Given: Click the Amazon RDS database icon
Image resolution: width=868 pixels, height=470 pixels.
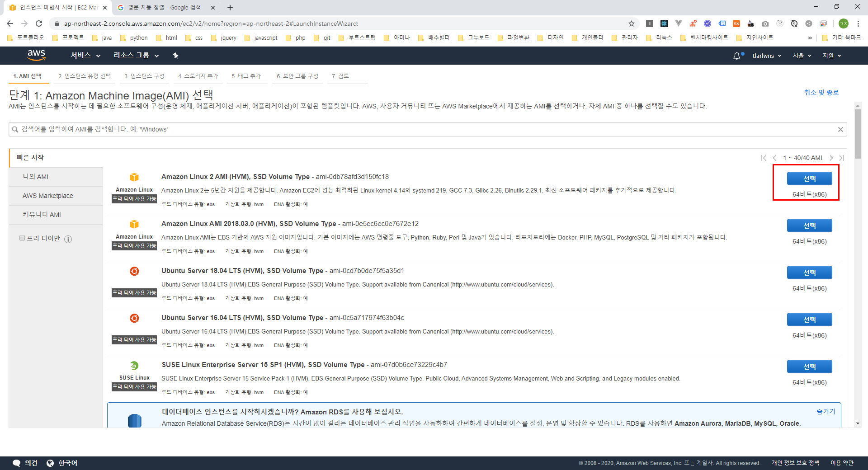Looking at the screenshot, I should point(135,420).
